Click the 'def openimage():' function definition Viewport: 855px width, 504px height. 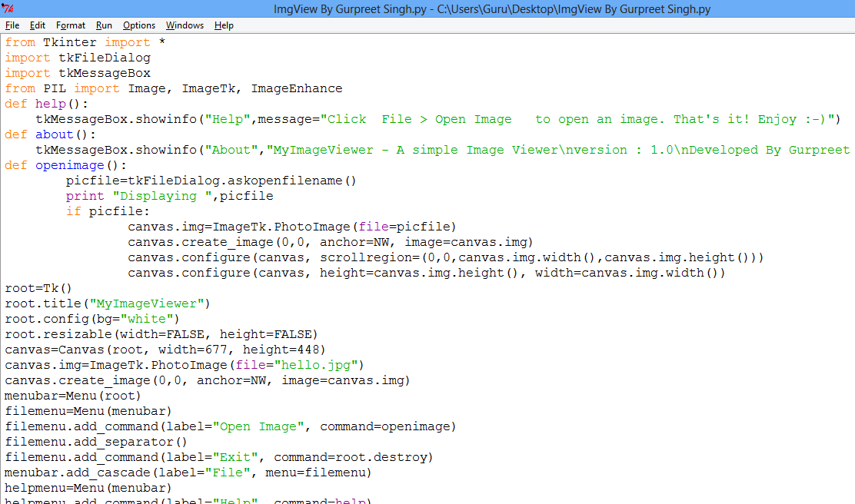coord(64,164)
